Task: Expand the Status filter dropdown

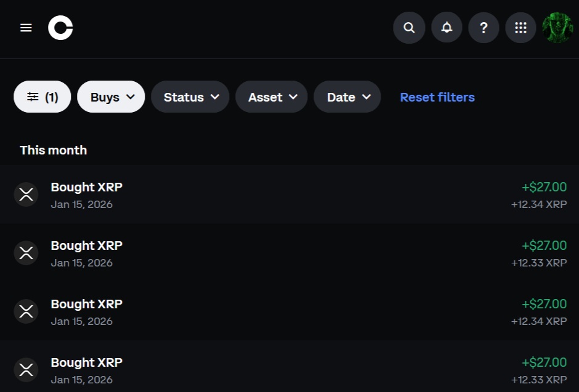Action: click(x=190, y=97)
